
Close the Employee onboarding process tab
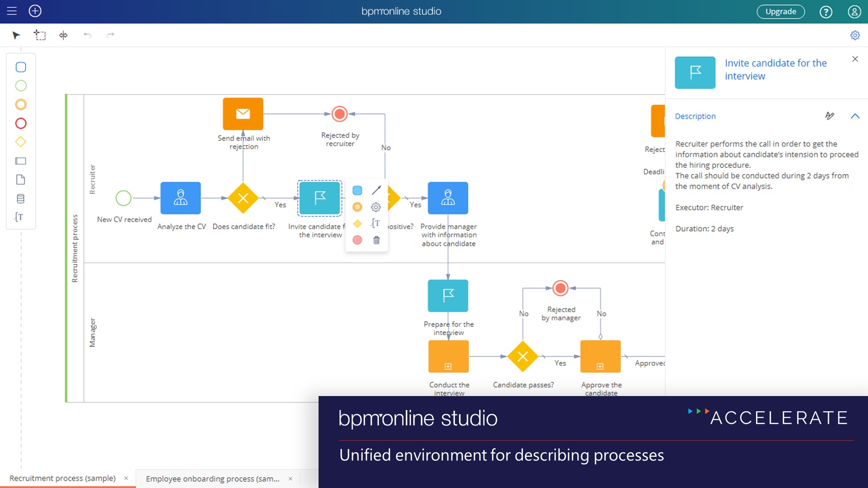pyautogui.click(x=290, y=478)
